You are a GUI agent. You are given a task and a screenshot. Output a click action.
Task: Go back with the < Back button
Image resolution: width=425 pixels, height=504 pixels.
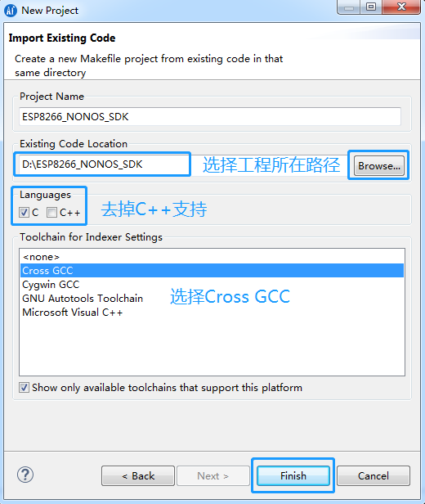coord(138,475)
